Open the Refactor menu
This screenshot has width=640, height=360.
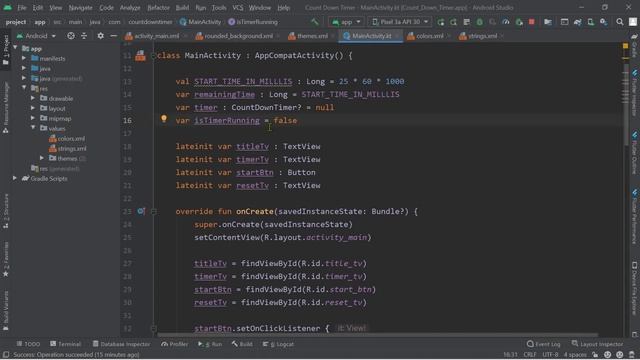tap(158, 7)
